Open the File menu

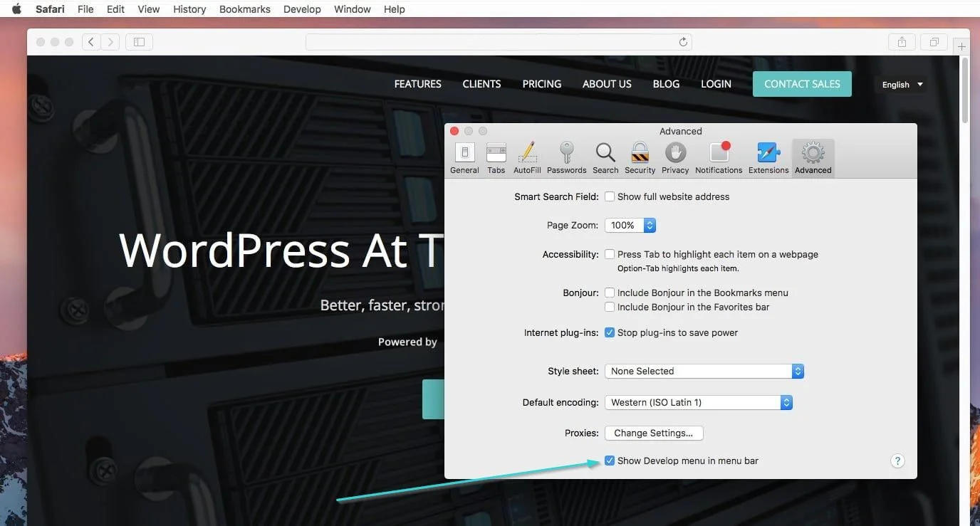pyautogui.click(x=85, y=9)
